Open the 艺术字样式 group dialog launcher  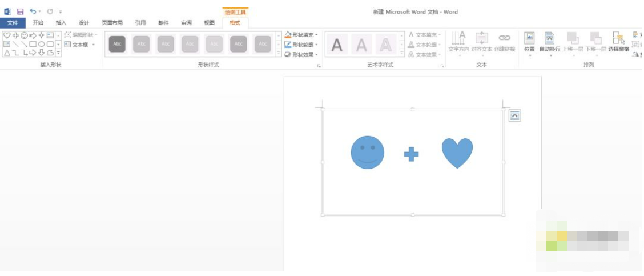coord(442,66)
